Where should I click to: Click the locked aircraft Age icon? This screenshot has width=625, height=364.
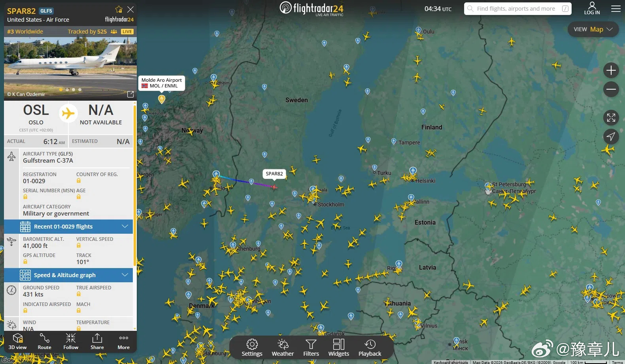79,197
